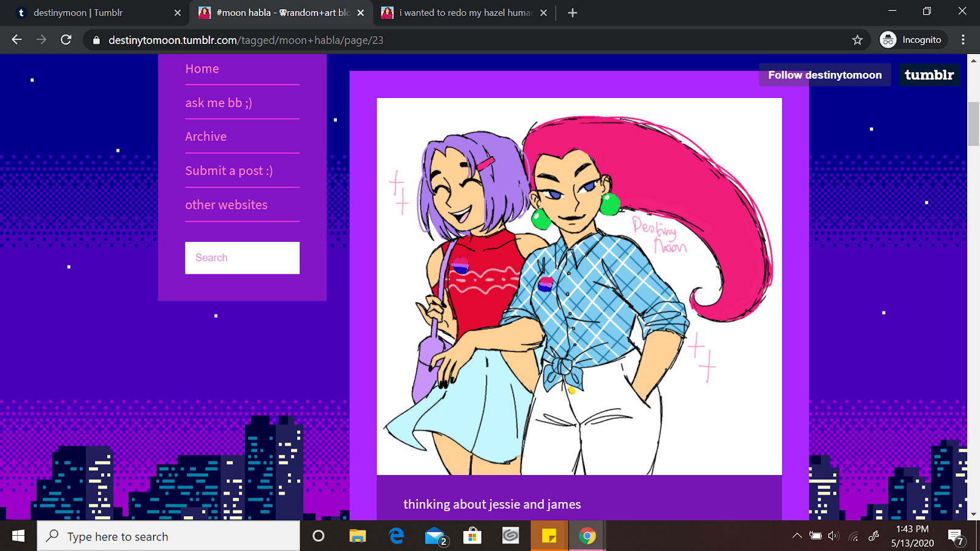Check the battery status icon
This screenshot has height=551, width=980.
(815, 536)
